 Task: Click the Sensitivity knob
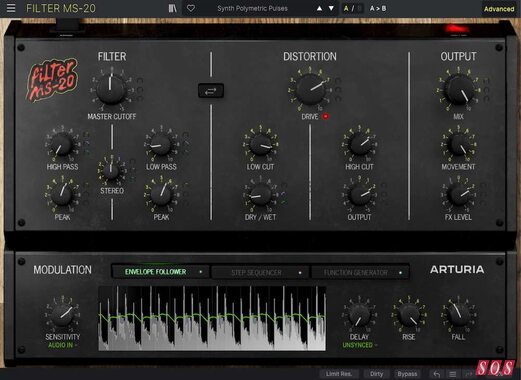point(62,314)
